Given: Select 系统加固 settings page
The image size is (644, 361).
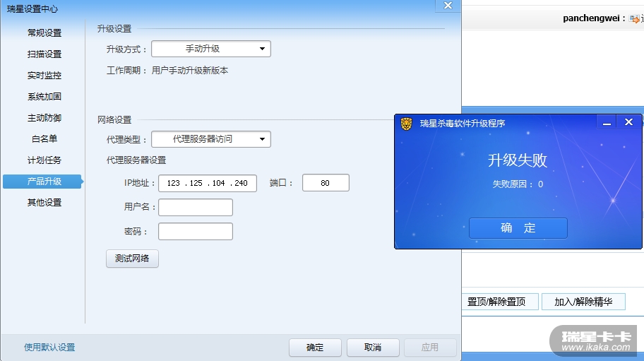Looking at the screenshot, I should coord(44,97).
